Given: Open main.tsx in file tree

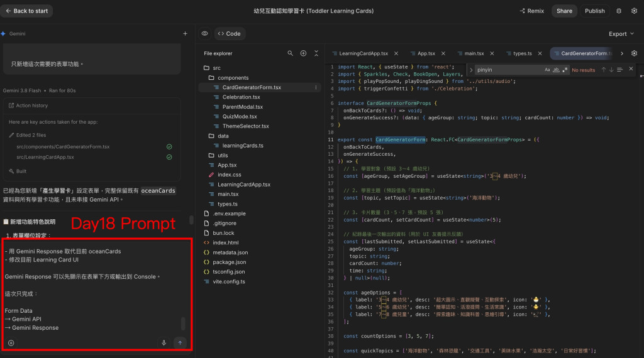Looking at the screenshot, I should 228,194.
